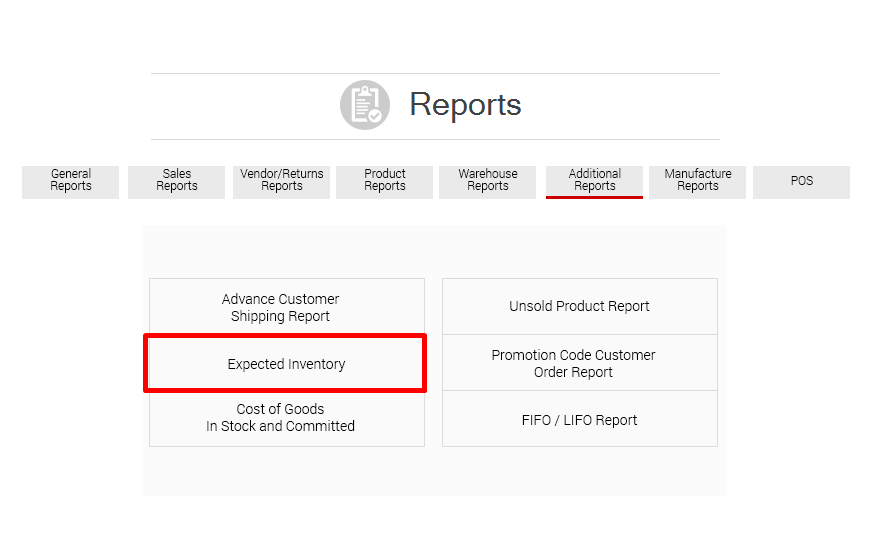Open the POS tab
The image size is (883, 542).
(801, 182)
